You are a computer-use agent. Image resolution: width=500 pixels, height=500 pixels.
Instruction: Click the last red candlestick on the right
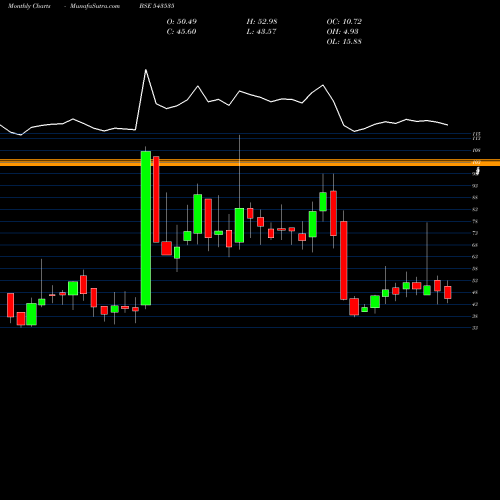coord(448,292)
